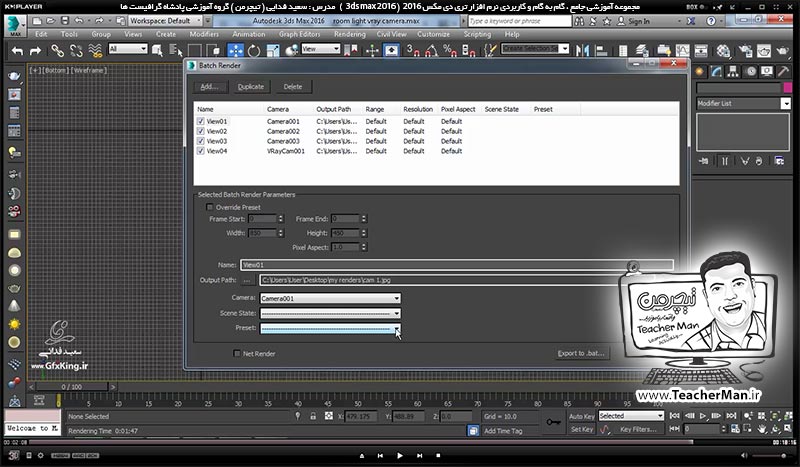This screenshot has width=800, height=467.
Task: Click the 3ds Max application menu logo
Action: [15, 26]
